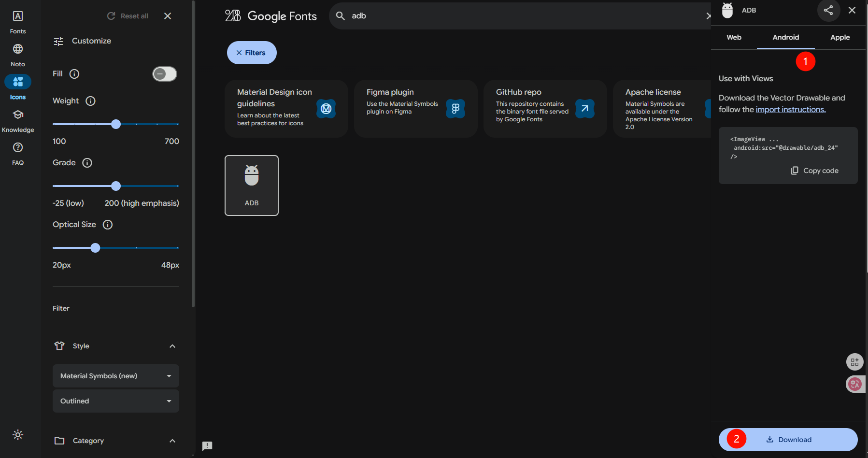Share the ADB icon

pos(828,10)
